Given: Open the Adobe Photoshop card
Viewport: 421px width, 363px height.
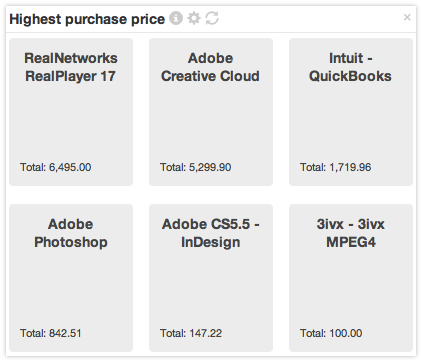Looking at the screenshot, I should (71, 278).
